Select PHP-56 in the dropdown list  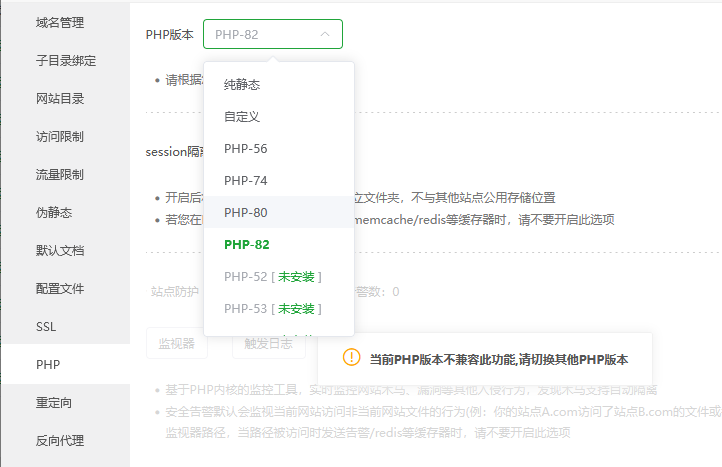279,148
